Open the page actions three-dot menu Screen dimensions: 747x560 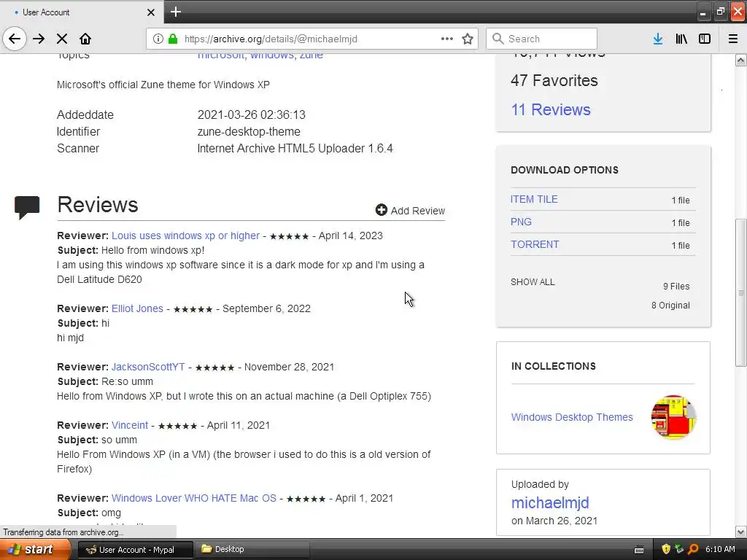point(447,39)
